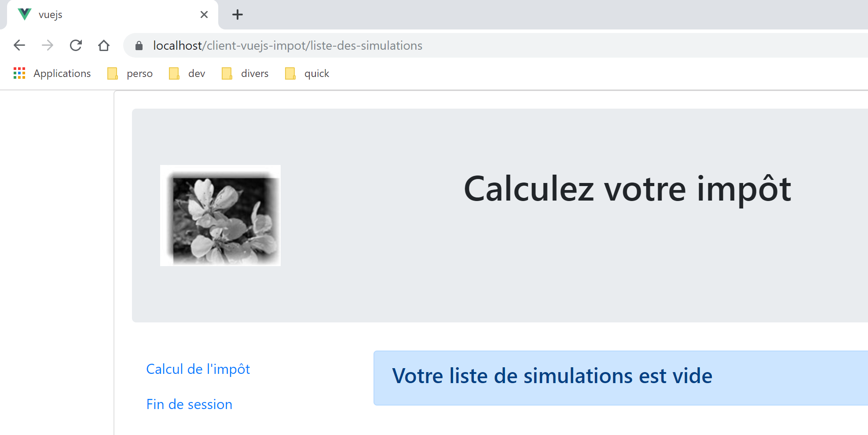The height and width of the screenshot is (435, 868).
Task: Click the Vue logo favicon on tab
Action: click(25, 15)
